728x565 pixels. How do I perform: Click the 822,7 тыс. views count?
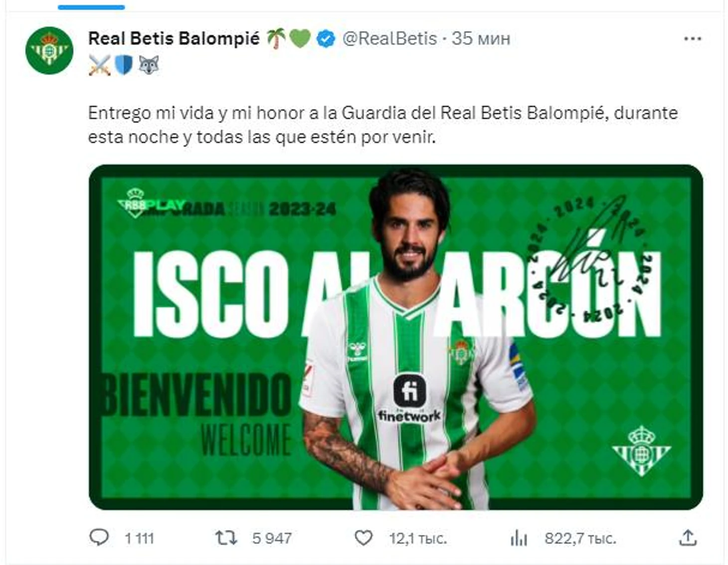tap(580, 539)
